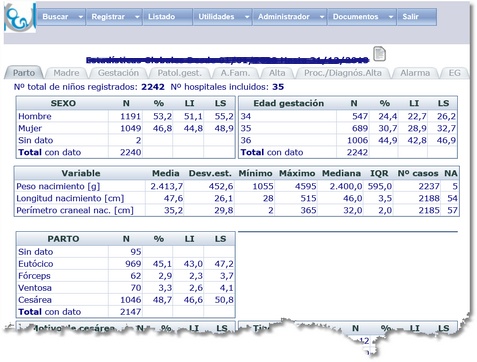Click Peso nacimiento mean value 2.413,7

coord(166,186)
